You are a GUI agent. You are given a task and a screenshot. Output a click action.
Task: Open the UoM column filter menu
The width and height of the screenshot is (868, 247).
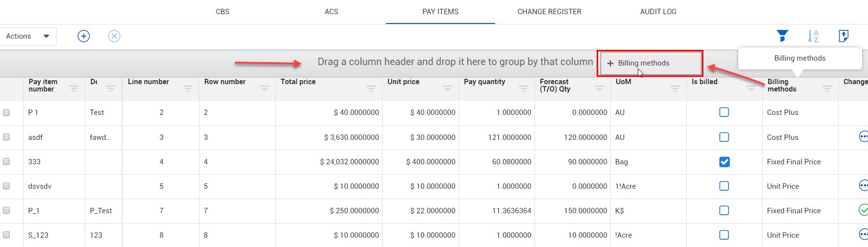click(675, 89)
